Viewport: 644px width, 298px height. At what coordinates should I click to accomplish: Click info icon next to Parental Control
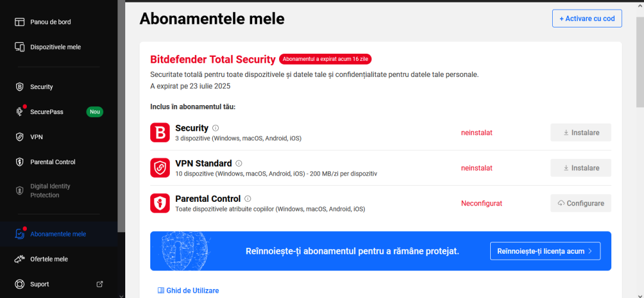[x=247, y=199]
